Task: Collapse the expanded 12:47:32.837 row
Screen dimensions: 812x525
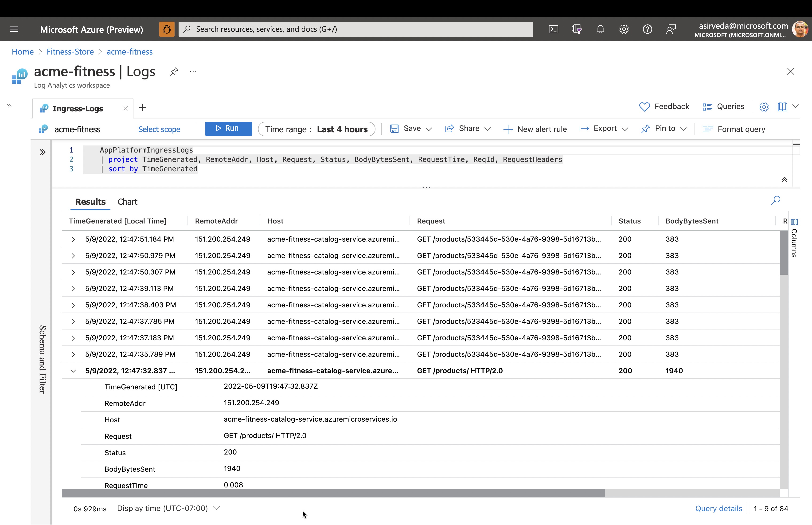Action: (73, 371)
